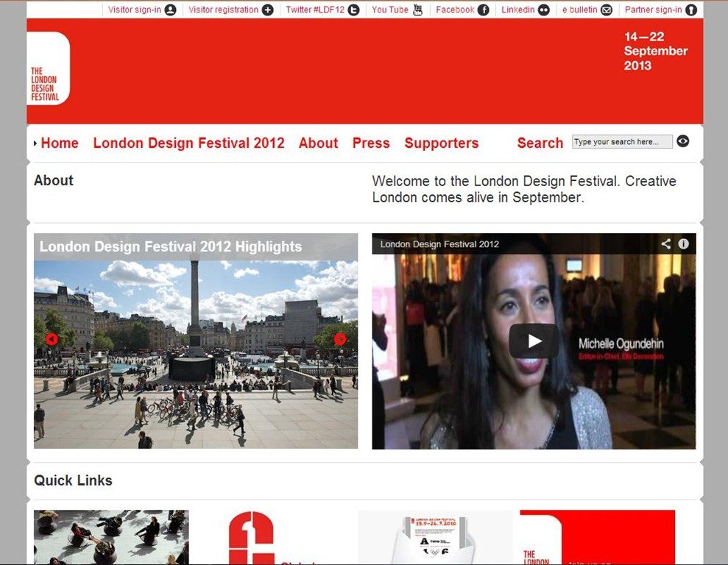Screen dimensions: 728x565
Task: Show previous slide with left red arrow
Action: 52,340
